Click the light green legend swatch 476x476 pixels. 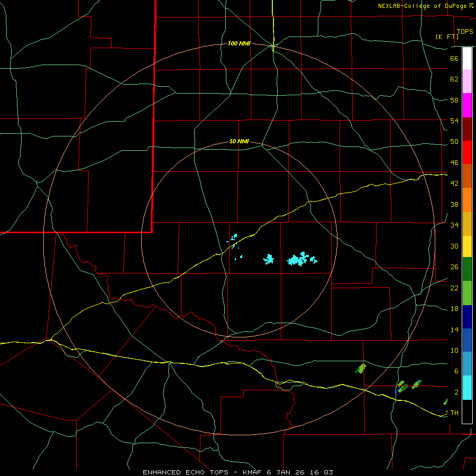coord(467,293)
